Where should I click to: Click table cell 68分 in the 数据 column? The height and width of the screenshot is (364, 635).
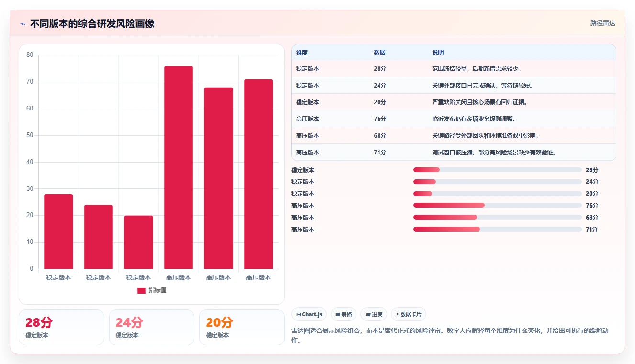tap(380, 136)
